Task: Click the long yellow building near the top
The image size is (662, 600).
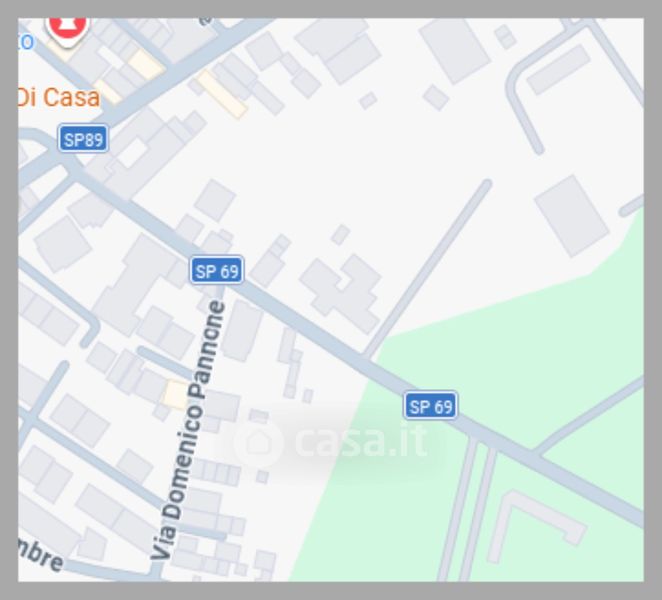Action: point(222,95)
